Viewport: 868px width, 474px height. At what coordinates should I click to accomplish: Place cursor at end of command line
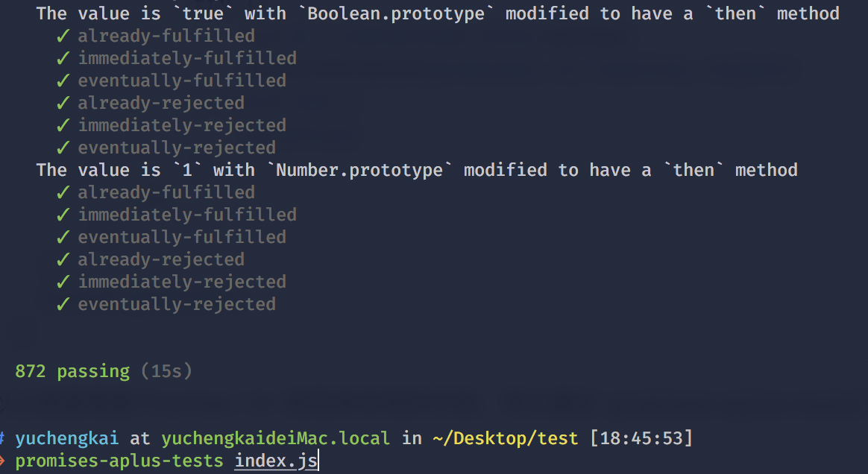[x=319, y=461]
